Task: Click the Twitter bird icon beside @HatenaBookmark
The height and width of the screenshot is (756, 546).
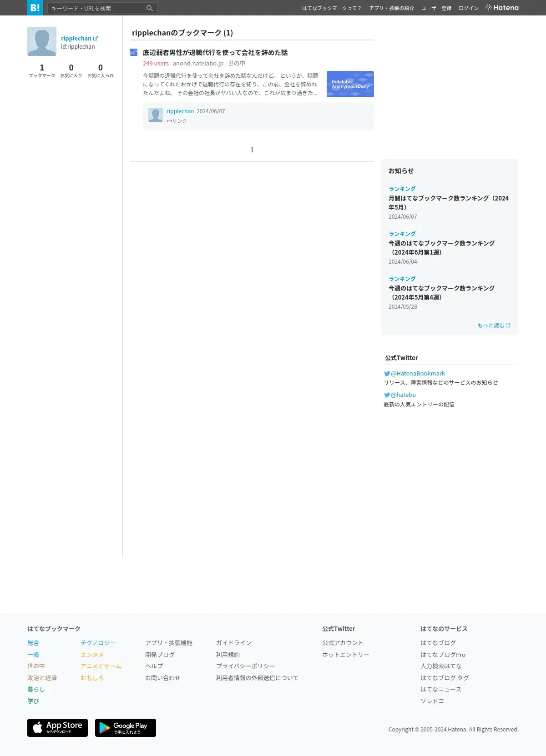Action: tap(387, 374)
